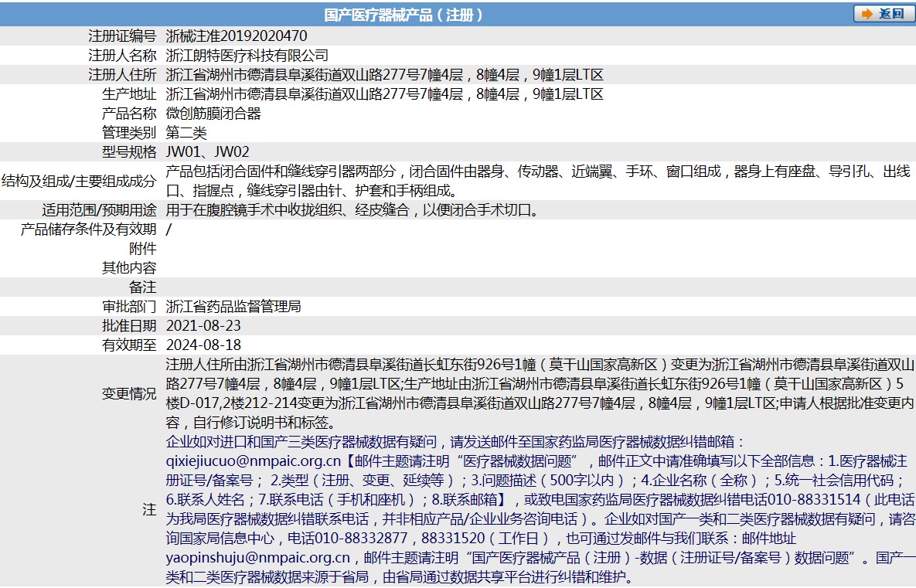Click the 返回 back button
This screenshot has height=588, width=916.
pyautogui.click(x=884, y=13)
